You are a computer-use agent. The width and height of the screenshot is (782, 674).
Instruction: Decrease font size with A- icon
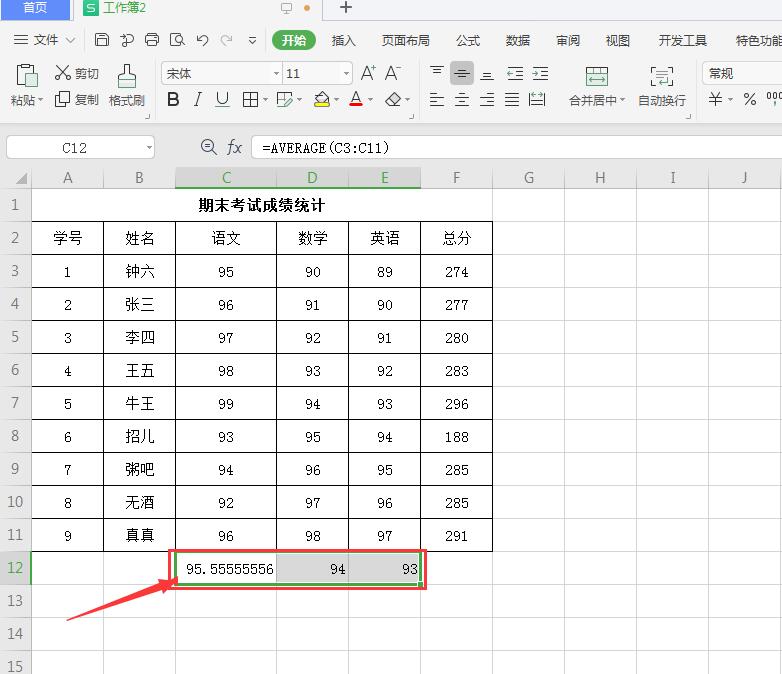click(x=393, y=73)
